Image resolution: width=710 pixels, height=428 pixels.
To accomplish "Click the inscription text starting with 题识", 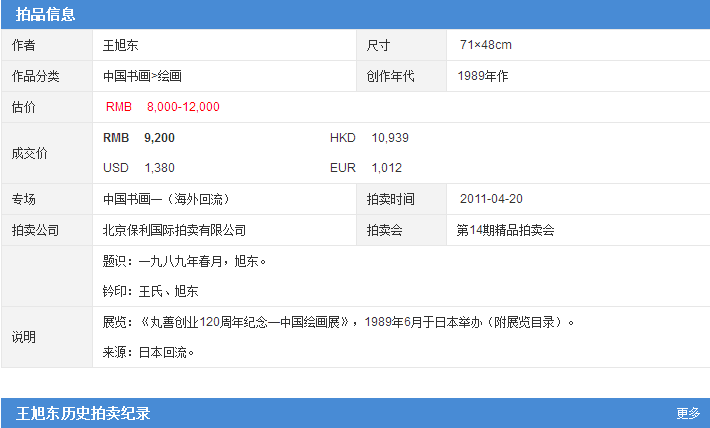I will (x=185, y=261).
